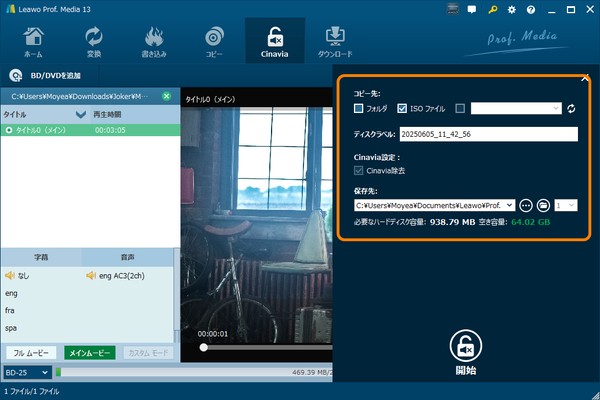Click the 再生時間 column header
The height and width of the screenshot is (400, 600).
[108, 114]
